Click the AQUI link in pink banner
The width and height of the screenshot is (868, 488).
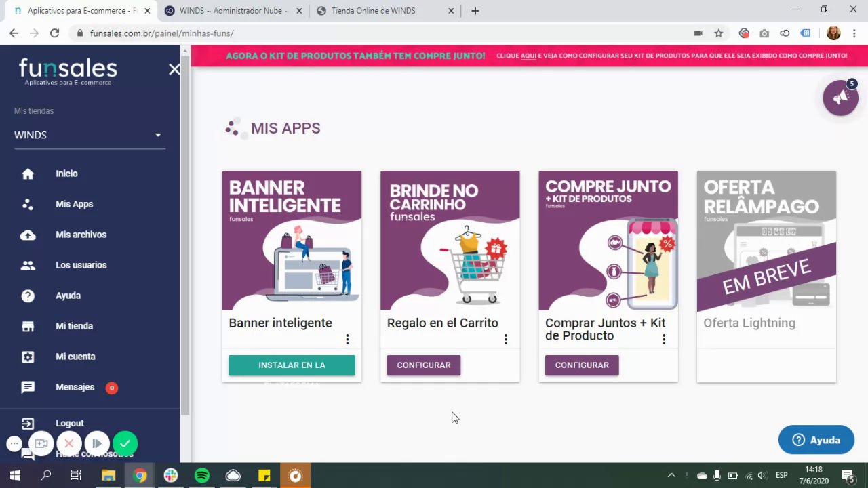tap(528, 56)
